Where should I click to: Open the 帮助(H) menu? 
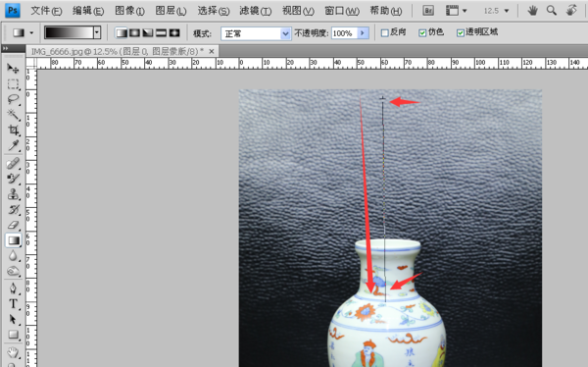coord(386,11)
